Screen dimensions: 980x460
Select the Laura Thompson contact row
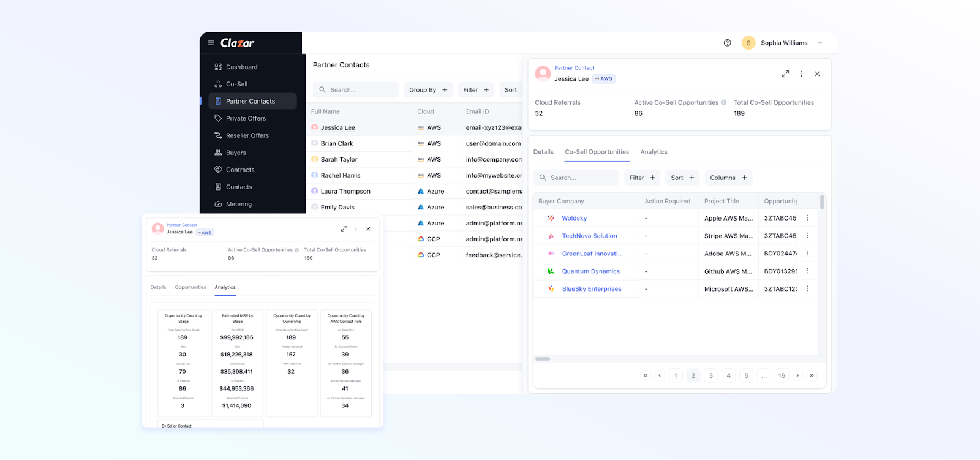point(414,191)
